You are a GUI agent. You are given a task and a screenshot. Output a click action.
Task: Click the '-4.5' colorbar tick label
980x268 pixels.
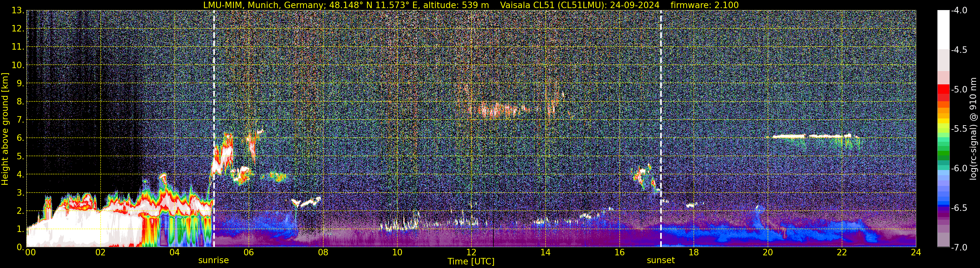[x=959, y=50]
